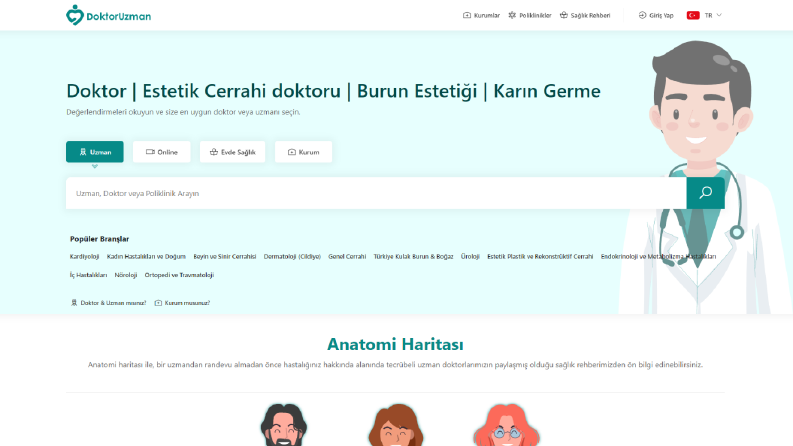Viewport: 793px width, 446px height.
Task: Click the Giriş Yap login icon
Action: (642, 15)
